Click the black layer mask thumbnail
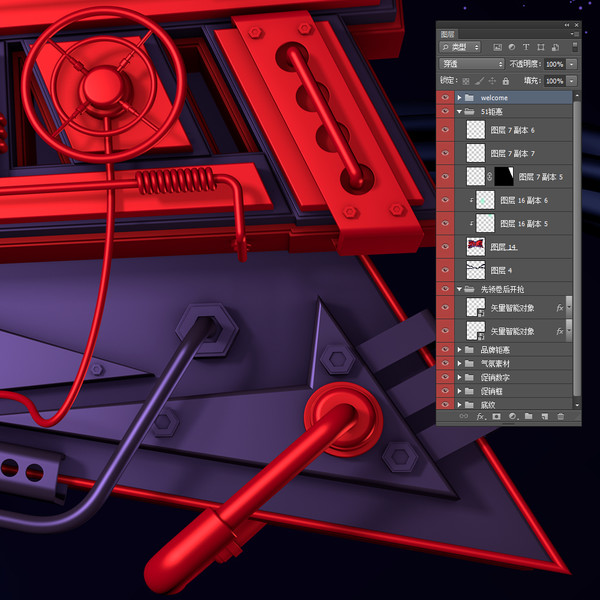Viewport: 600px width, 600px height. (504, 177)
